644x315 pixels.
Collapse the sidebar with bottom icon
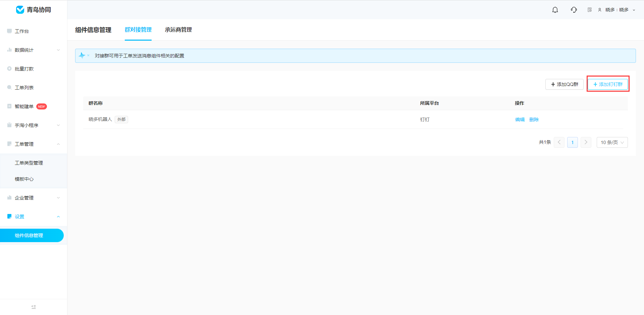tap(34, 307)
